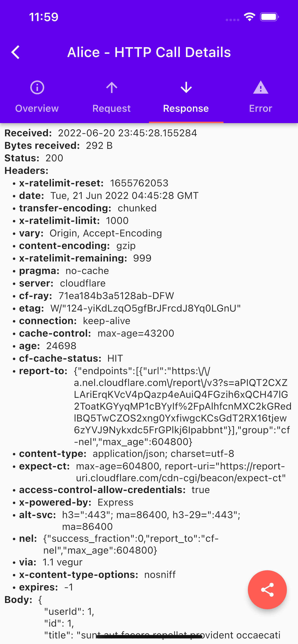Image resolution: width=298 pixels, height=644 pixels.
Task: Tap the Status 200 line
Action: pos(34,158)
